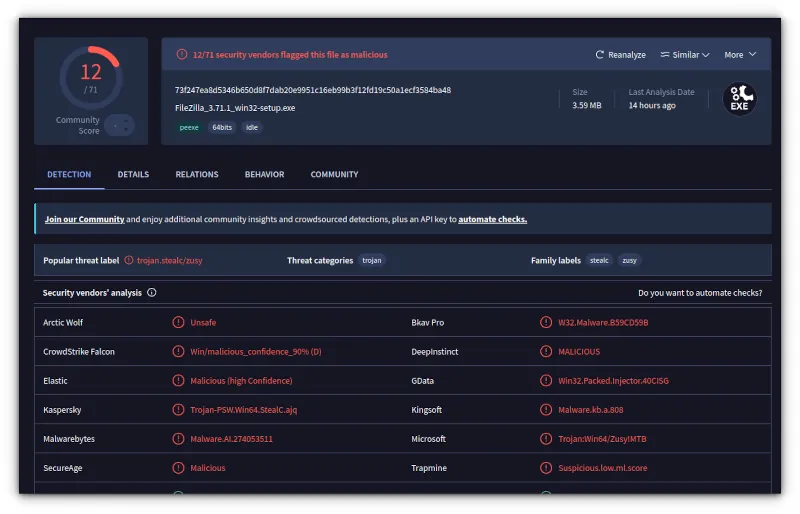This screenshot has height=514, width=800.
Task: Open the DETAILS tab
Action: point(133,175)
